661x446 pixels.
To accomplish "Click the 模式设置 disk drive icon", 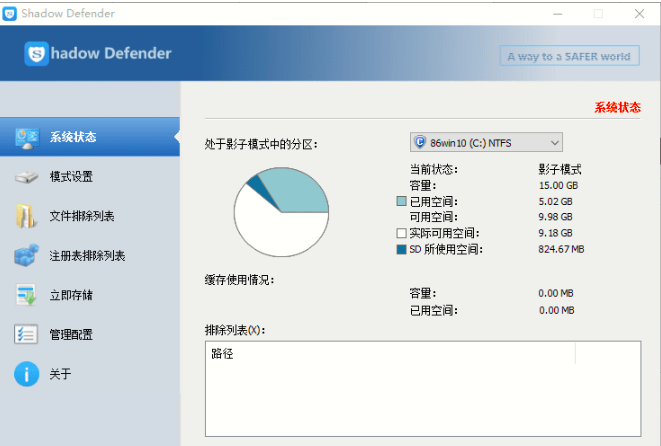I will pos(26,177).
